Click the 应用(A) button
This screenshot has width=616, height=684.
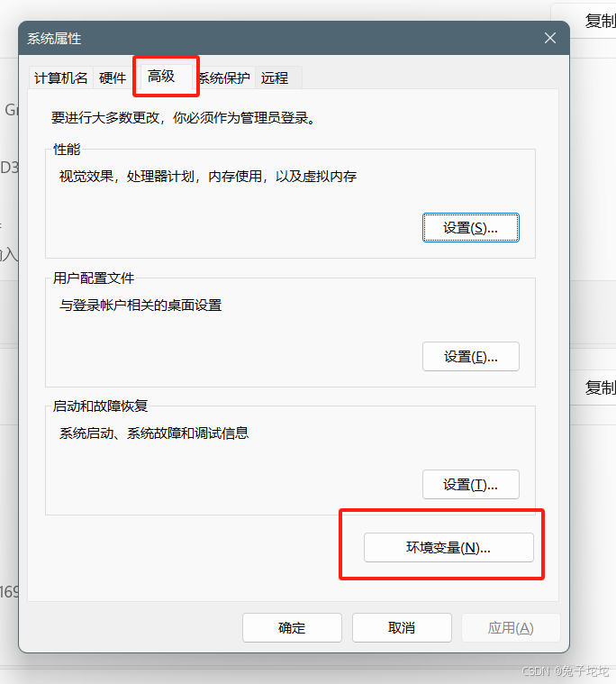(511, 627)
